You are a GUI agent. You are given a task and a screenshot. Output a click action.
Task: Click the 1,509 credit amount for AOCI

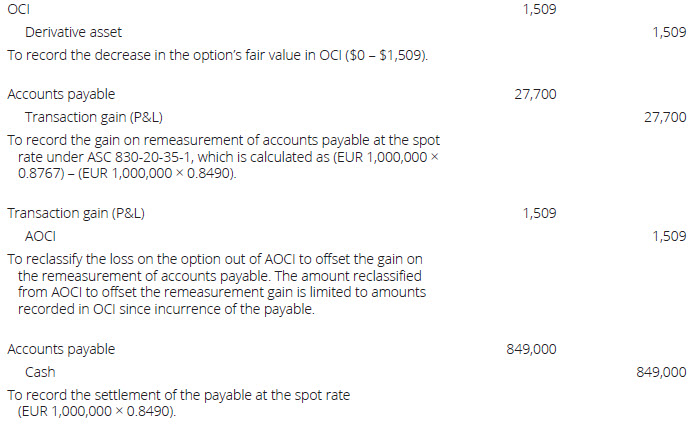tap(668, 236)
